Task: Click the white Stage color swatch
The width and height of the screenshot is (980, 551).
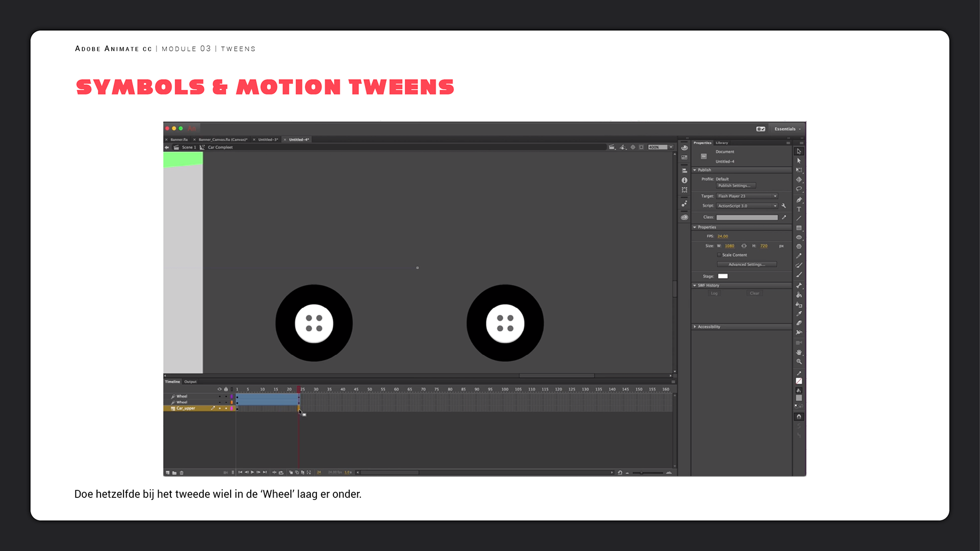Action: 723,276
